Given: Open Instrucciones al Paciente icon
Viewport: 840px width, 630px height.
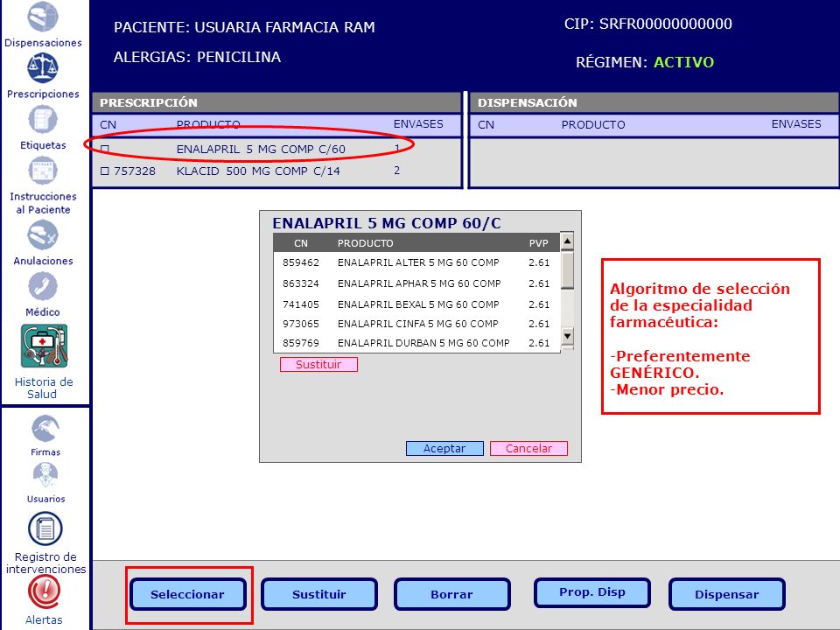Looking at the screenshot, I should click(43, 171).
